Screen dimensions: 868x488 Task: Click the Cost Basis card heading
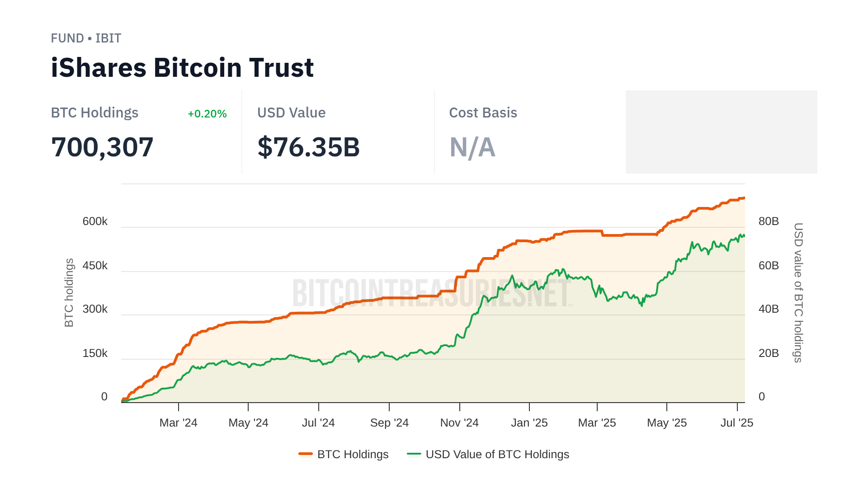point(483,113)
